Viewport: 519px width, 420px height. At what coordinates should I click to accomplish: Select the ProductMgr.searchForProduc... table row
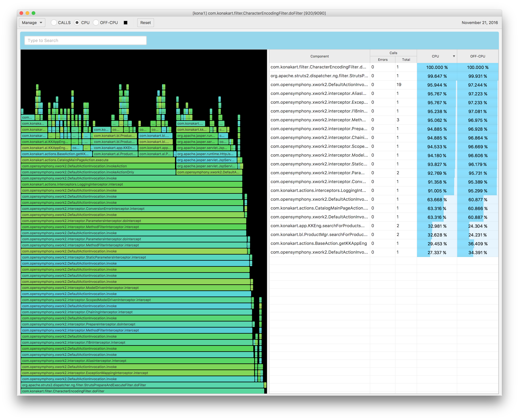tap(384, 235)
